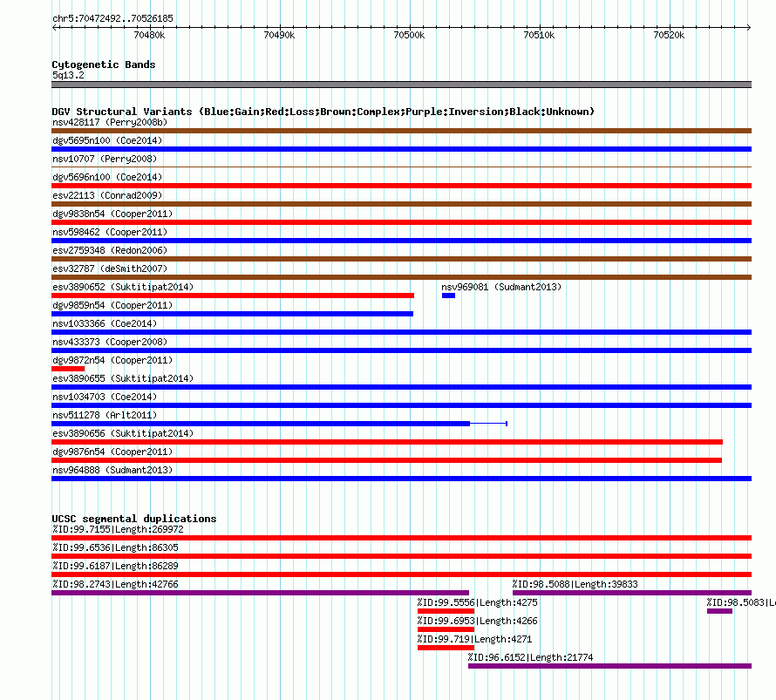This screenshot has width=776, height=700.
Task: Open variant nsv428117 (Perry2008b) label
Action: (110, 122)
